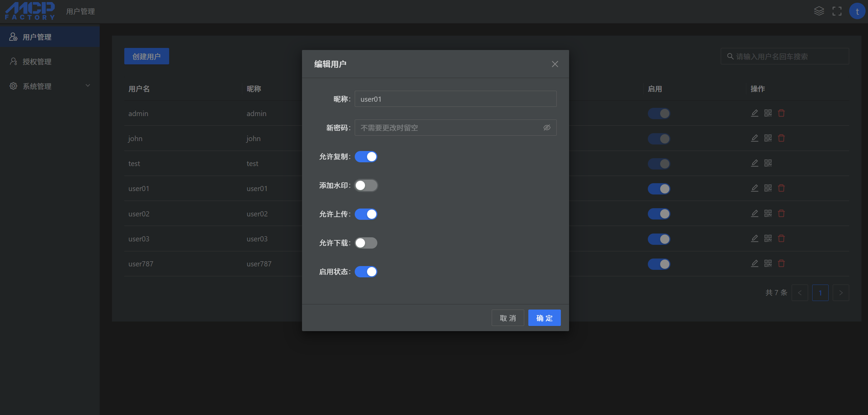The height and width of the screenshot is (415, 868).
Task: Click edit pencil icon for user787
Action: (754, 263)
